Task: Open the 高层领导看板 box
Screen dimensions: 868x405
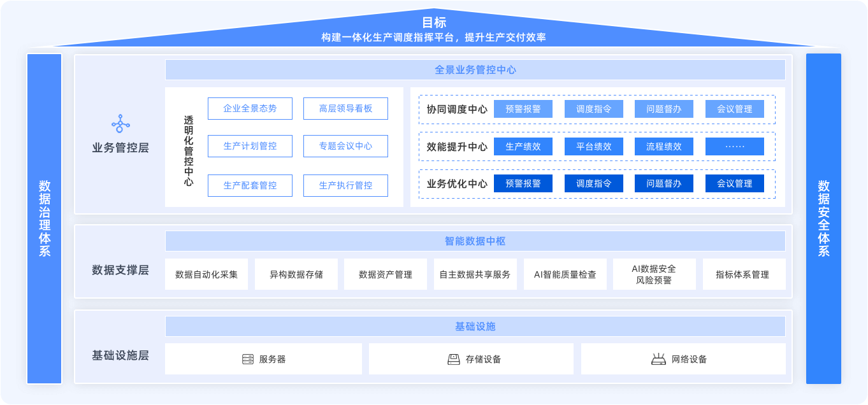Action: [345, 109]
